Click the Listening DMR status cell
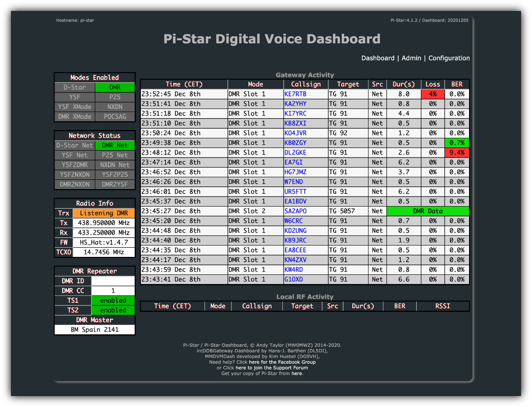The width and height of the screenshot is (532, 407). pyautogui.click(x=104, y=213)
